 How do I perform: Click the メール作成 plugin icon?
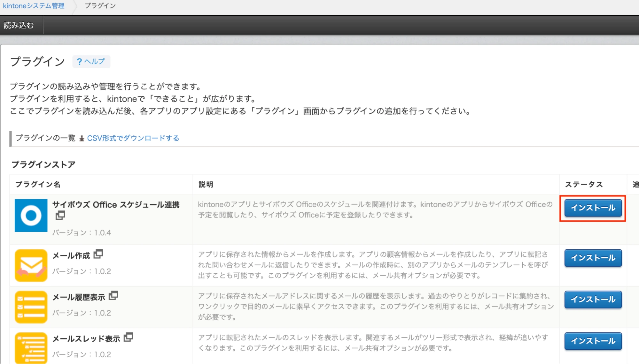coord(31,265)
